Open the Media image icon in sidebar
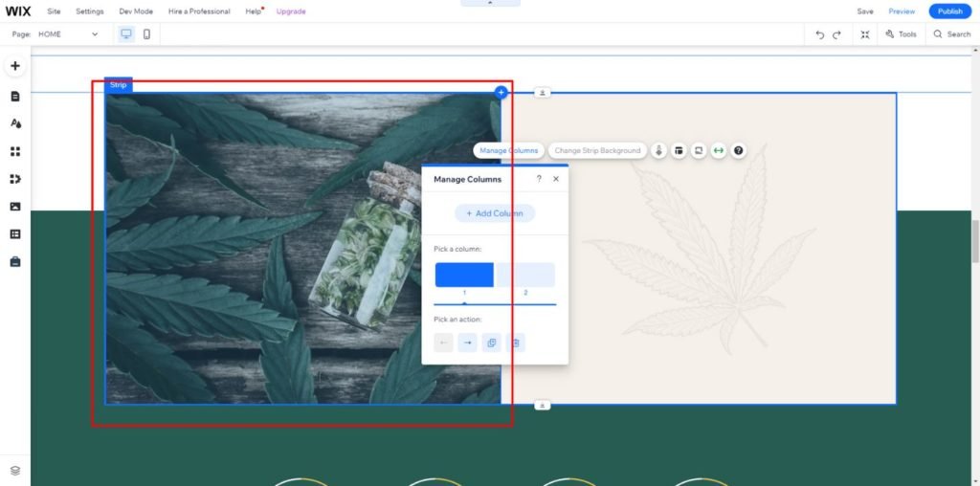980x486 pixels. (x=15, y=206)
